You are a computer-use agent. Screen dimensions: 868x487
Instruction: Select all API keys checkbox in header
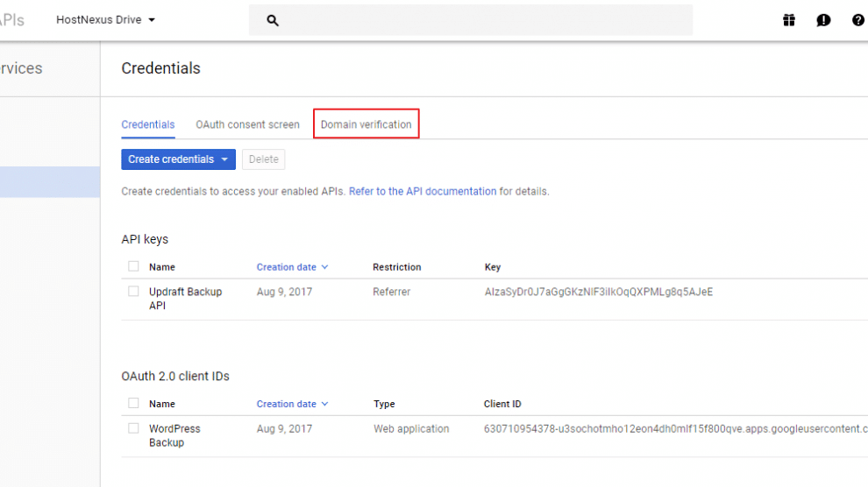coord(133,266)
